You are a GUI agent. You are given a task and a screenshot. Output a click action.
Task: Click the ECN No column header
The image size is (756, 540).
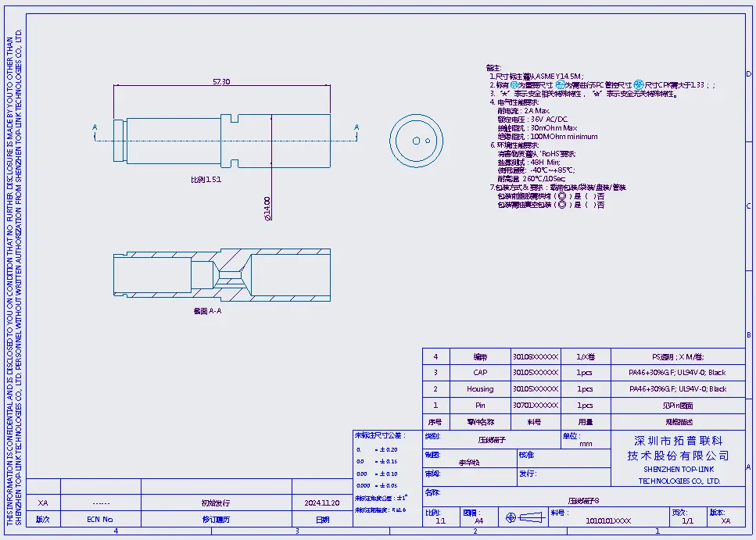(x=100, y=519)
